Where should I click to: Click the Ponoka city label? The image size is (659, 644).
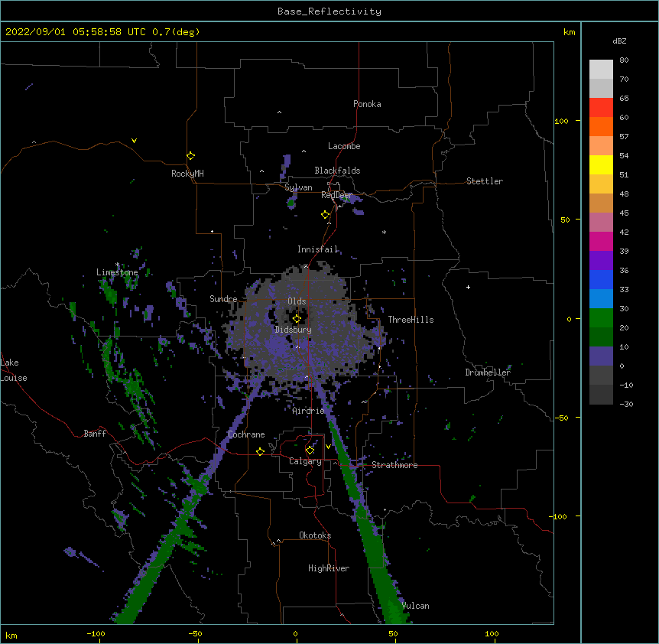click(x=367, y=104)
